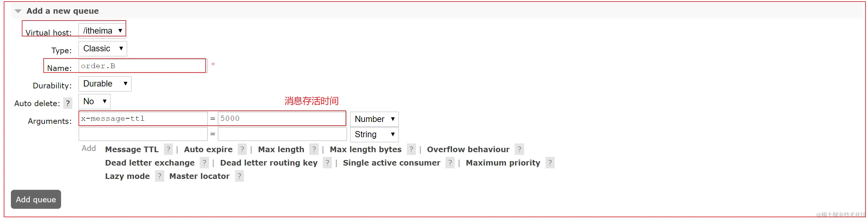Click the Master locator help icon
Screen dimensions: 868x220
click(x=239, y=176)
